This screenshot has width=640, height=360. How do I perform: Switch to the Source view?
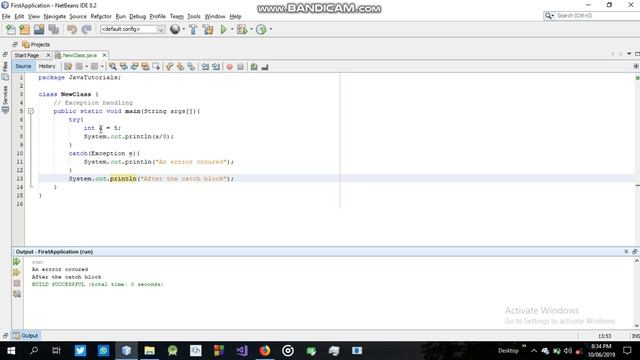(23, 66)
